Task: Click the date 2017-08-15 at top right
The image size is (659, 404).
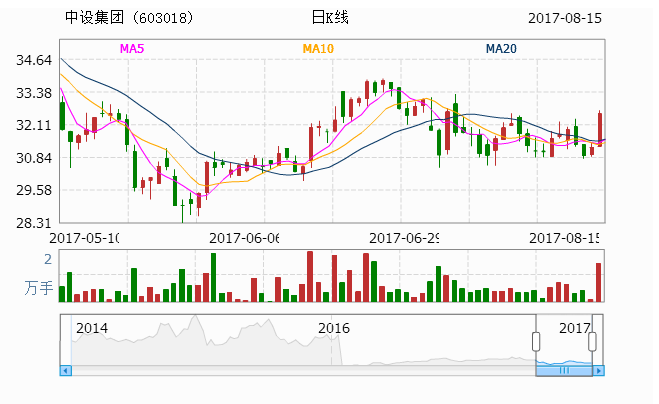Action: 565,18
